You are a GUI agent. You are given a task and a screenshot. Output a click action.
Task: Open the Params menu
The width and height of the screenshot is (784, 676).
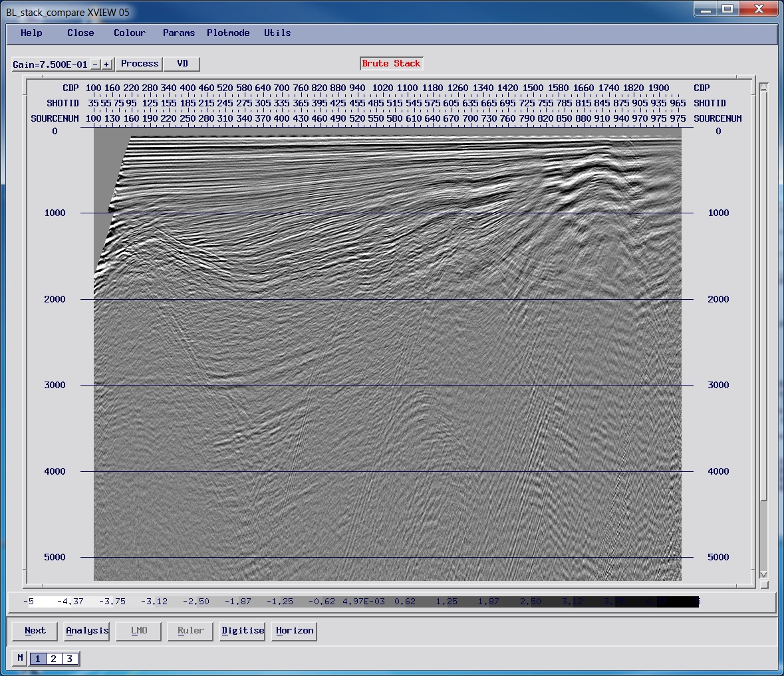[178, 33]
